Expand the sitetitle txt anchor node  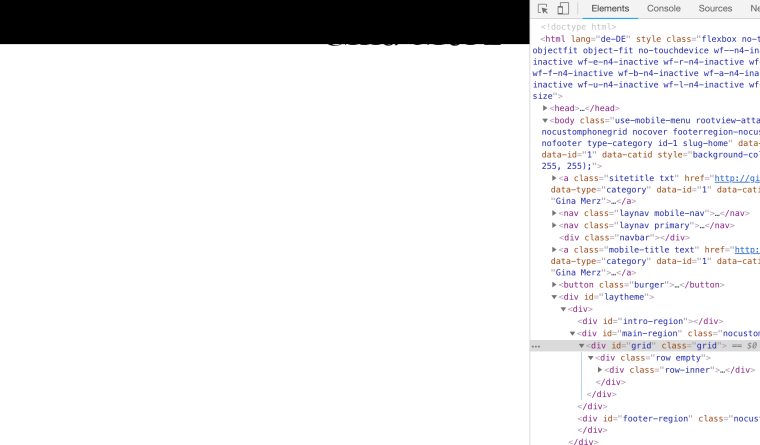click(554, 178)
